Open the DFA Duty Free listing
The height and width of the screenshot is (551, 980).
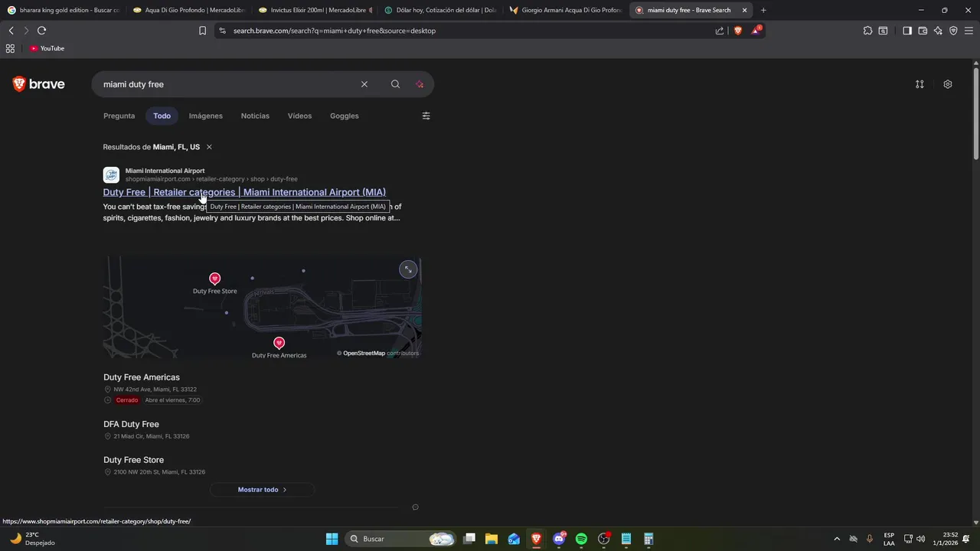tap(131, 424)
